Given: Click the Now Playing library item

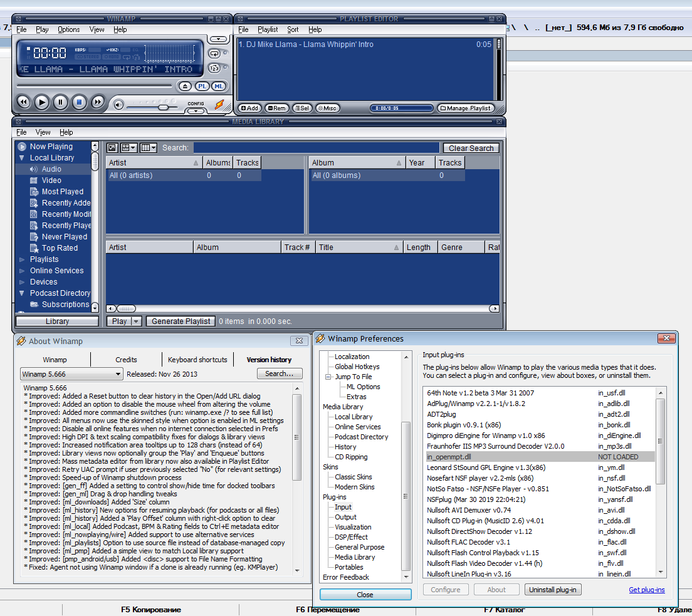Looking at the screenshot, I should (x=51, y=147).
